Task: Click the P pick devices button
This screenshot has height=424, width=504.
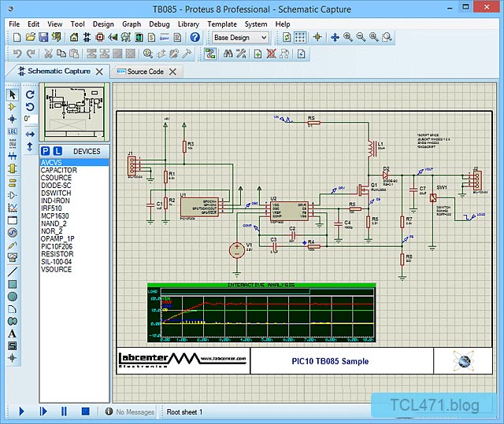Action: pyautogui.click(x=46, y=150)
